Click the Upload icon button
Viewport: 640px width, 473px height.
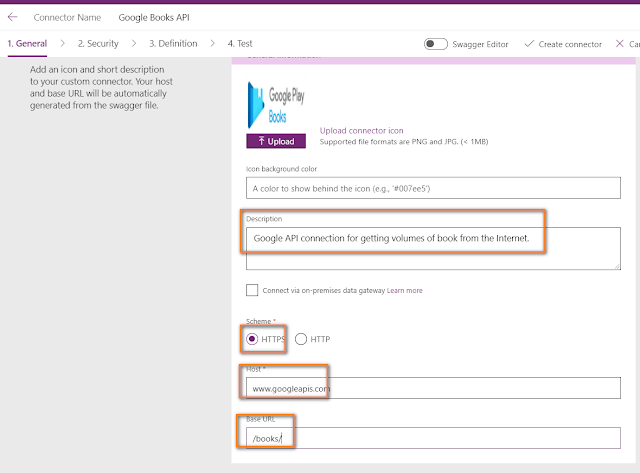[276, 141]
